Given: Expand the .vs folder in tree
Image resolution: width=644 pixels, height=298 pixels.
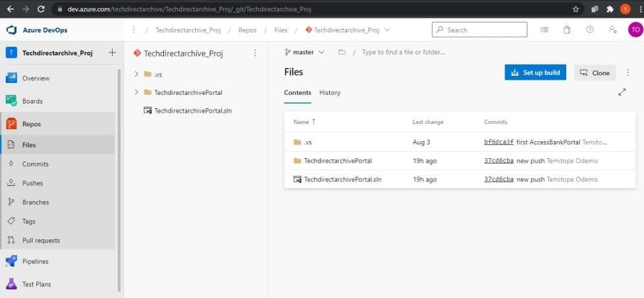Looking at the screenshot, I should click(x=136, y=74).
